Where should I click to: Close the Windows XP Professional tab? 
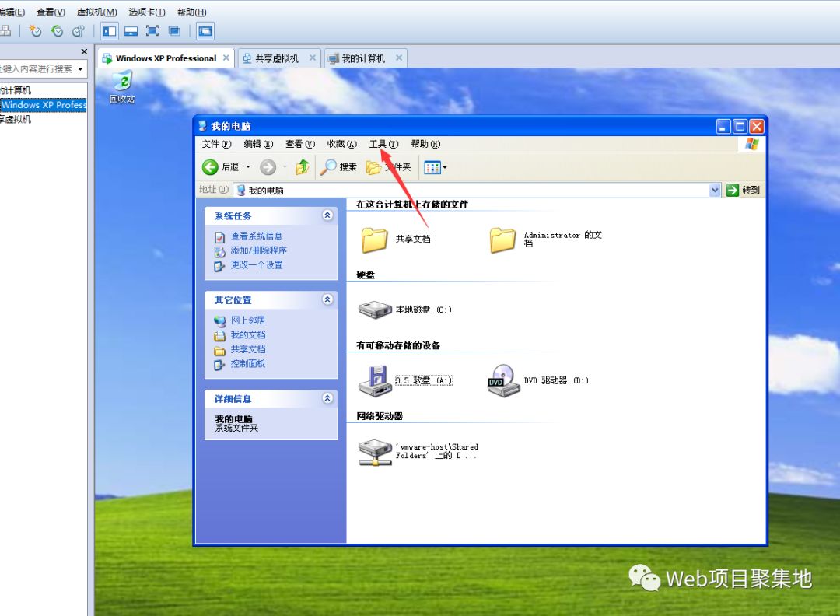(226, 58)
